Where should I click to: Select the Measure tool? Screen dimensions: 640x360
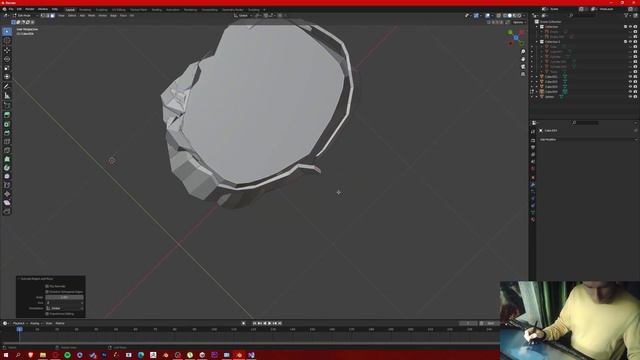pos(7,96)
